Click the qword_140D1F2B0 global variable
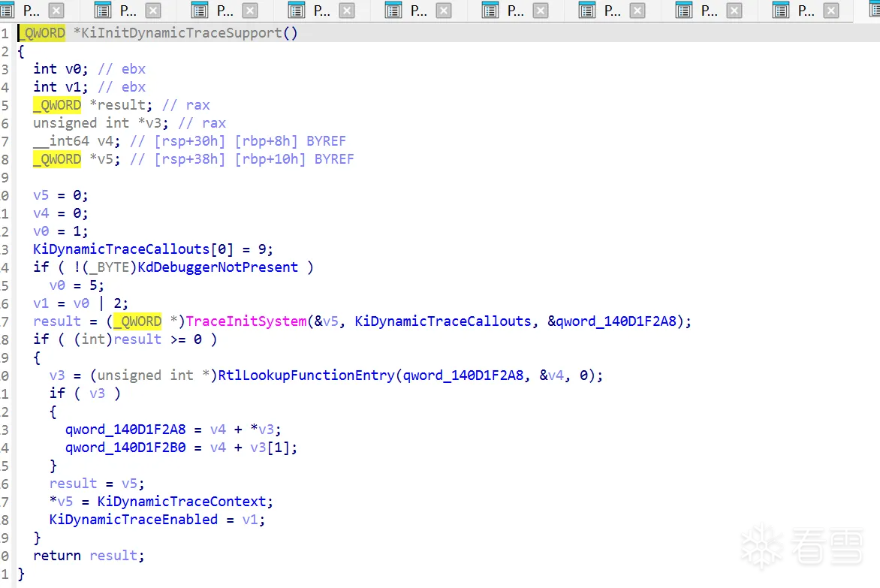Screen dimensions: 880x588 (x=125, y=447)
